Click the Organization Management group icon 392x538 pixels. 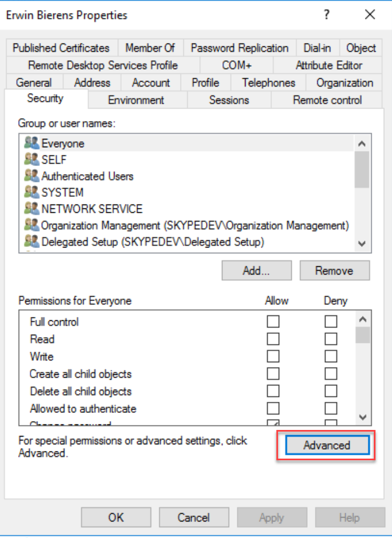(32, 225)
